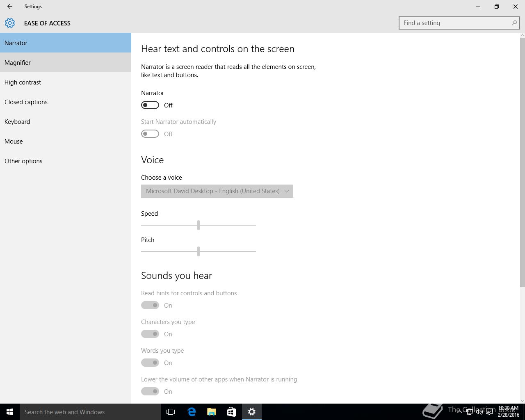Image resolution: width=525 pixels, height=420 pixels.
Task: Click the search magnifier icon in Find a setting
Action: pyautogui.click(x=514, y=23)
